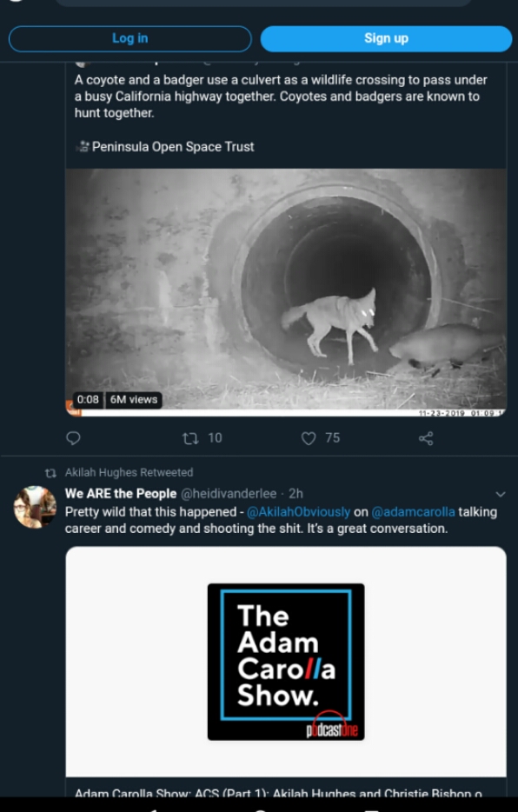518x812 pixels.
Task: Open We ARE the People profile avatar
Action: [35, 507]
